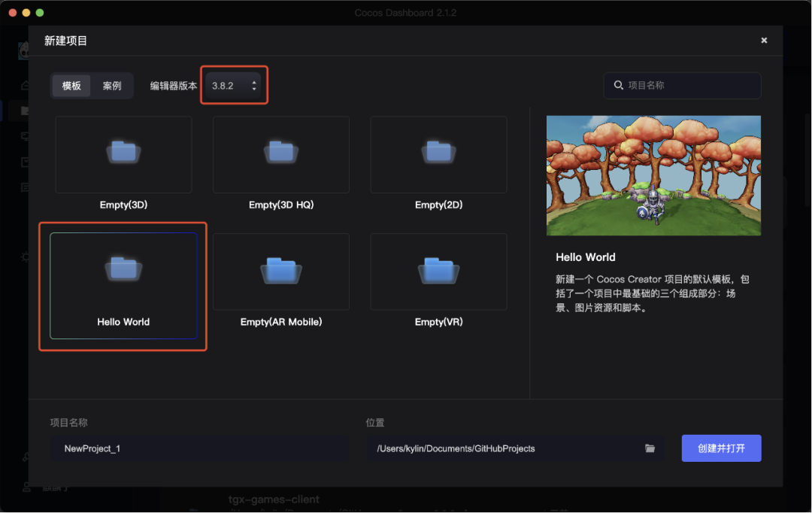Click the search magnifier icon
Screen dimensions: 812x513
[618, 85]
